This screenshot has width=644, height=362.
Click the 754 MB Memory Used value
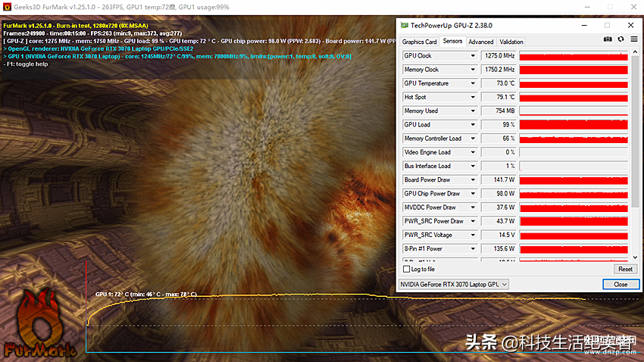(499, 111)
